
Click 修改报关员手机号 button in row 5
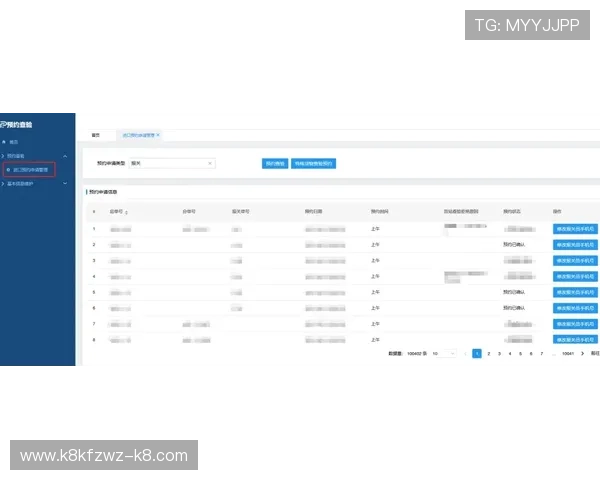pyautogui.click(x=574, y=293)
